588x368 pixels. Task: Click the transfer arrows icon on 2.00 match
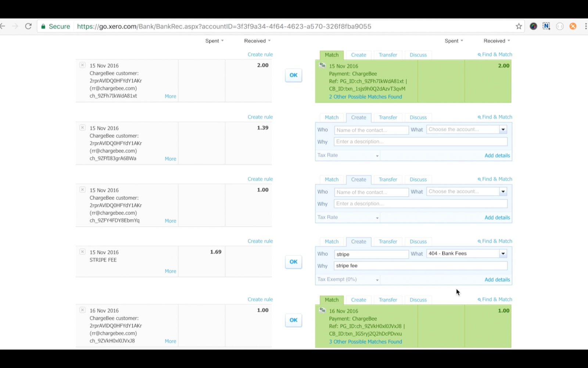(x=322, y=66)
